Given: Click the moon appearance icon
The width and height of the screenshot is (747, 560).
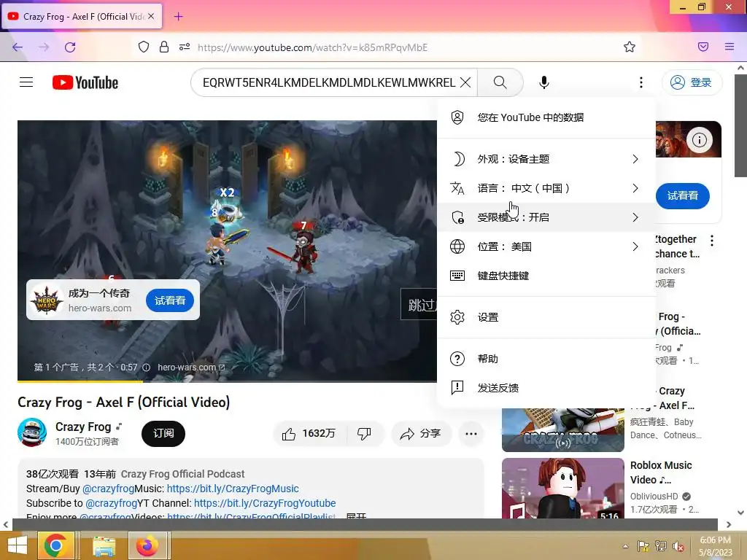Looking at the screenshot, I should [458, 159].
